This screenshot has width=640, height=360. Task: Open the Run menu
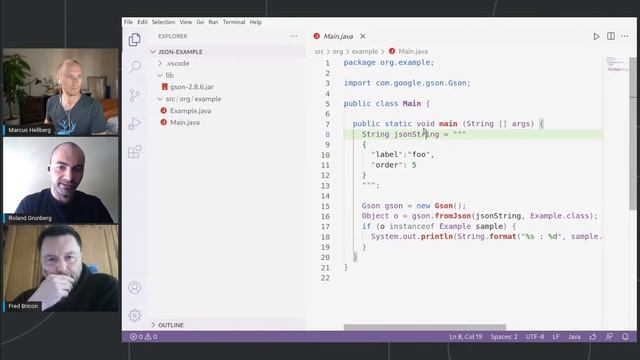[213, 22]
